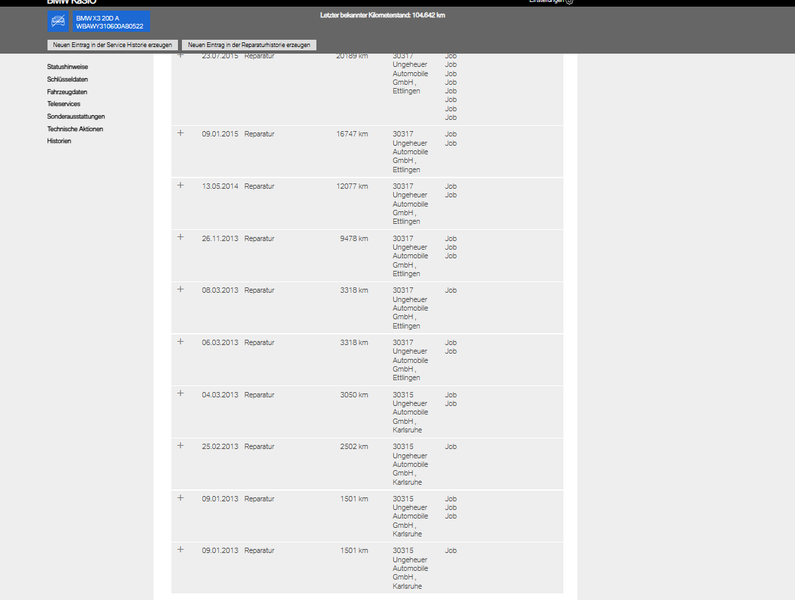This screenshot has height=600, width=795.
Task: Create new entry in Service Historie
Action: [113, 45]
